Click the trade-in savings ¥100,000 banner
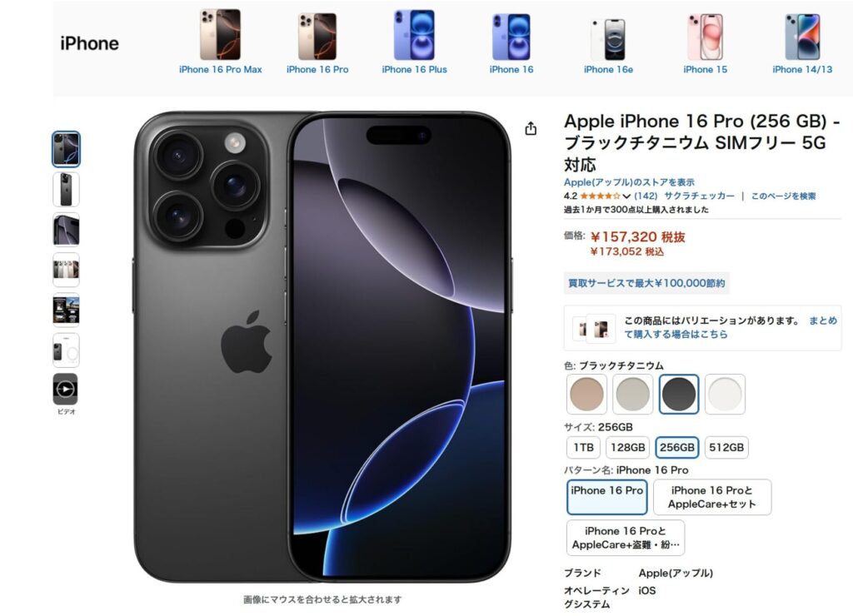This screenshot has width=853, height=616. [x=646, y=283]
